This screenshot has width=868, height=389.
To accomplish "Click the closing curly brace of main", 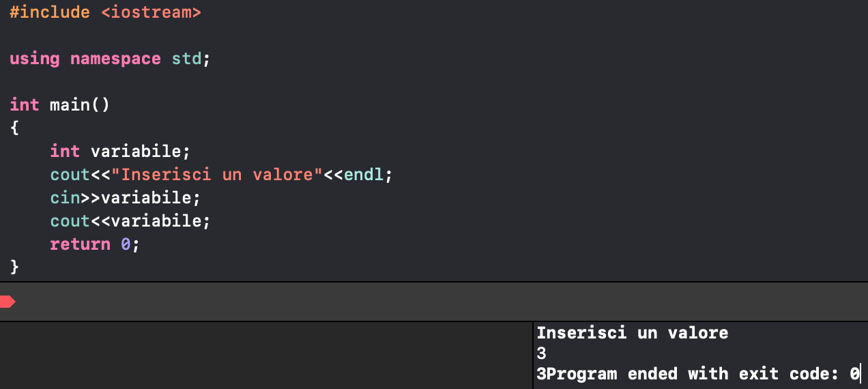I will (x=14, y=266).
